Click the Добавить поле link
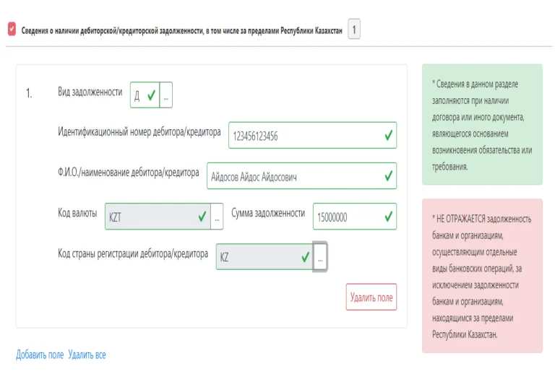 coord(40,354)
